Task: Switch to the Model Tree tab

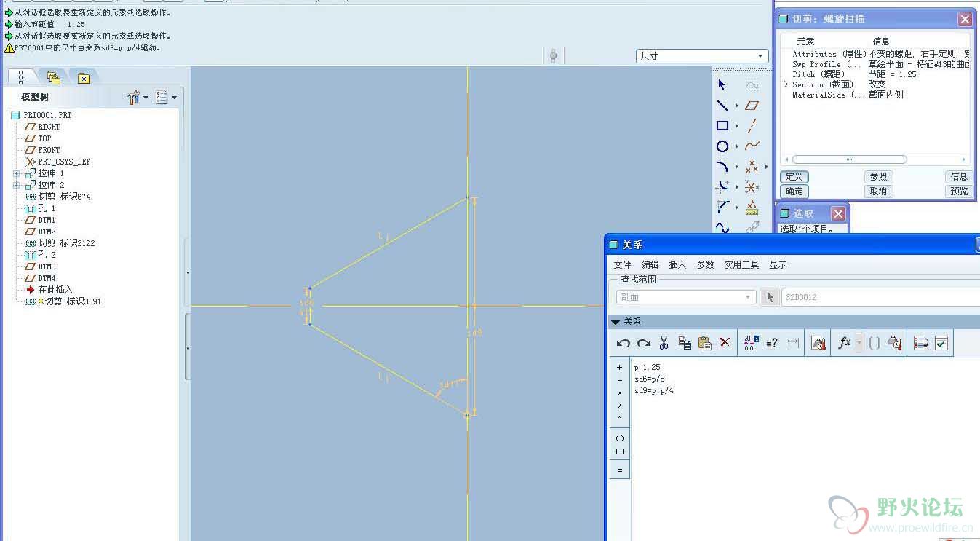Action: (x=23, y=77)
